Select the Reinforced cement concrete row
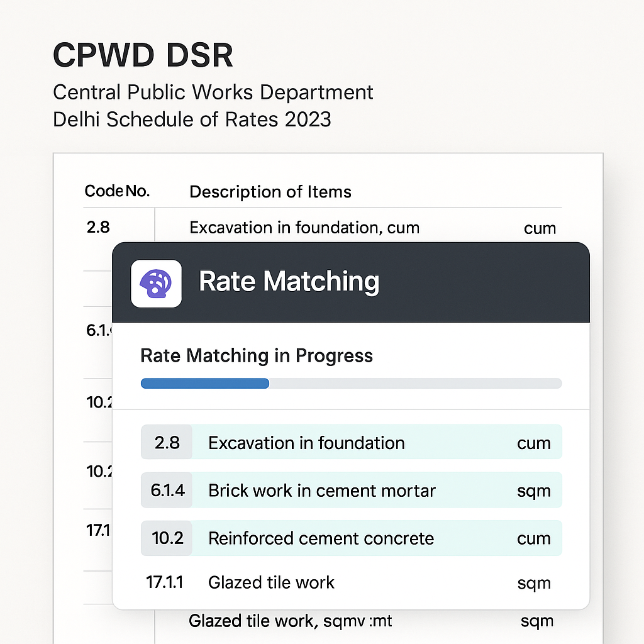The image size is (644, 644). click(x=351, y=538)
